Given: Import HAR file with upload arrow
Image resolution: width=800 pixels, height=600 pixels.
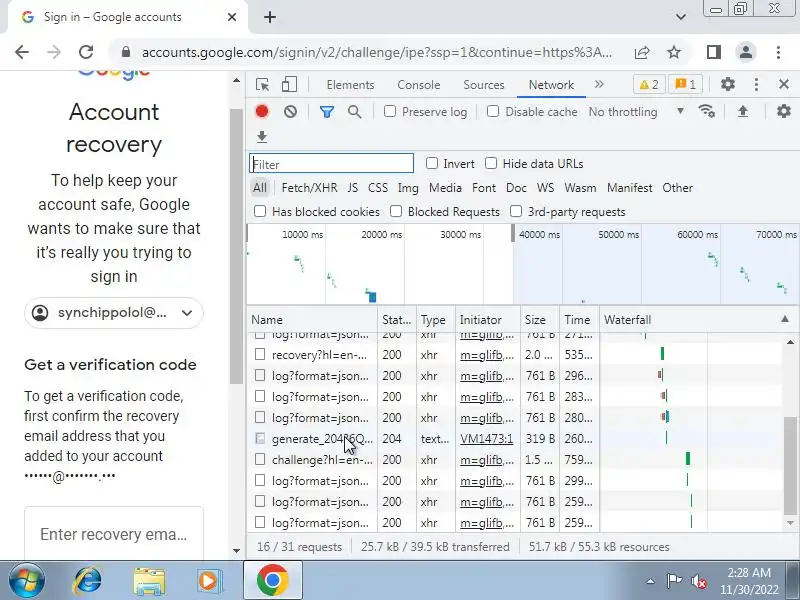Looking at the screenshot, I should click(x=743, y=111).
